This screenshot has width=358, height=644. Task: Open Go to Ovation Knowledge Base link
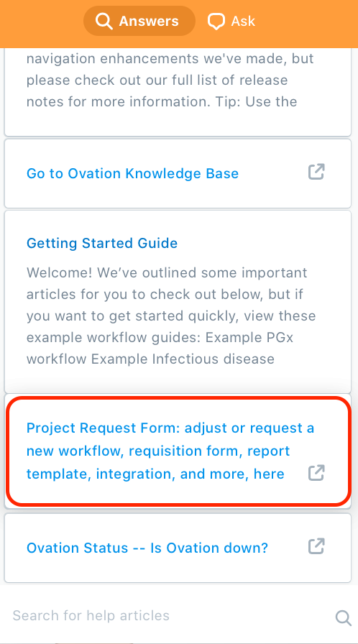[x=132, y=173]
